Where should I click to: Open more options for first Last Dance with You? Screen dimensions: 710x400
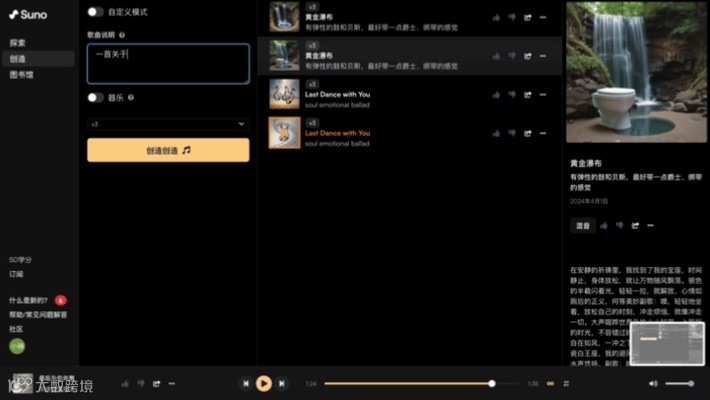click(543, 95)
